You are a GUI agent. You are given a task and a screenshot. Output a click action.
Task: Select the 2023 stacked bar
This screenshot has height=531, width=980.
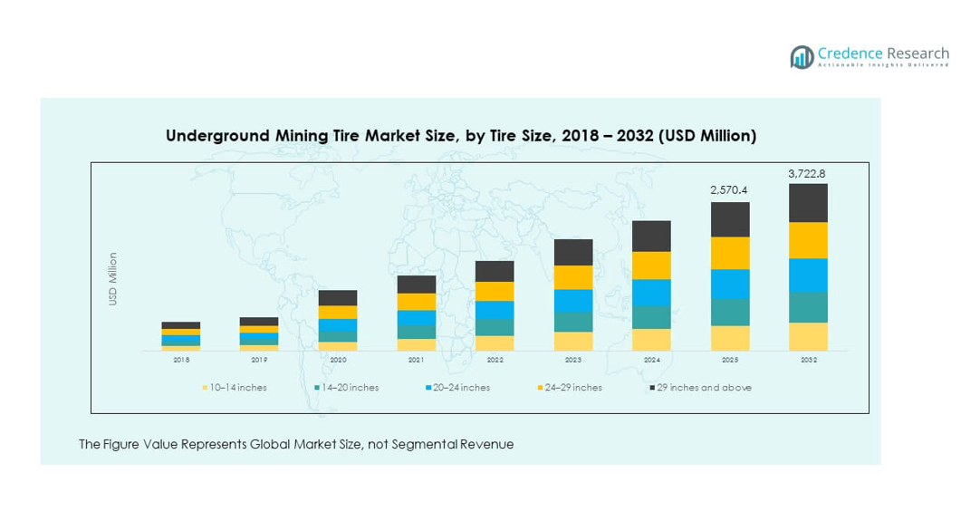(573, 294)
